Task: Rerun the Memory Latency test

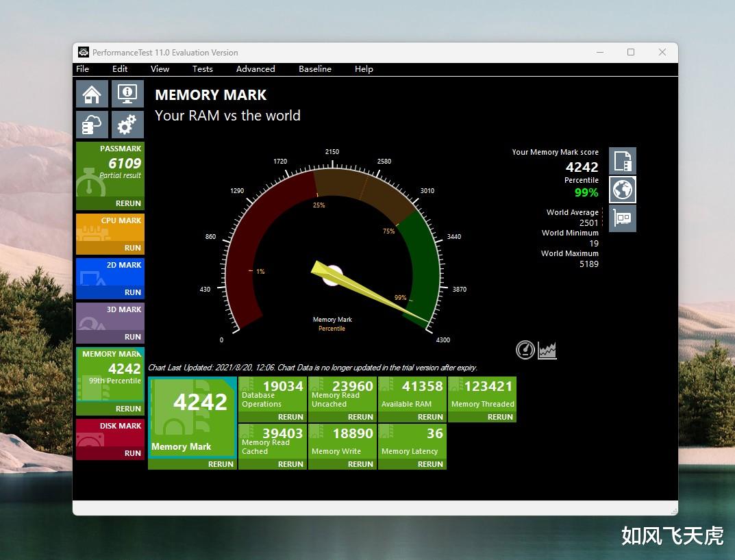Action: (x=430, y=464)
